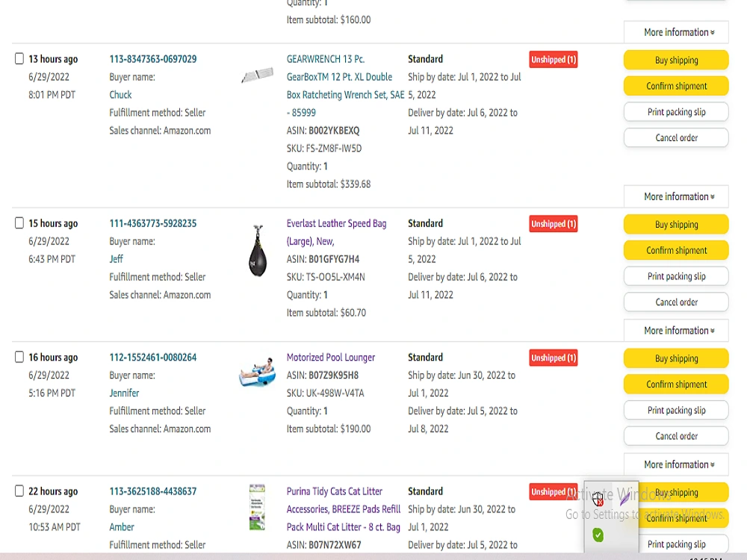Select SKU TS-OO5L-XM4N text
The image size is (747, 560).
(335, 277)
